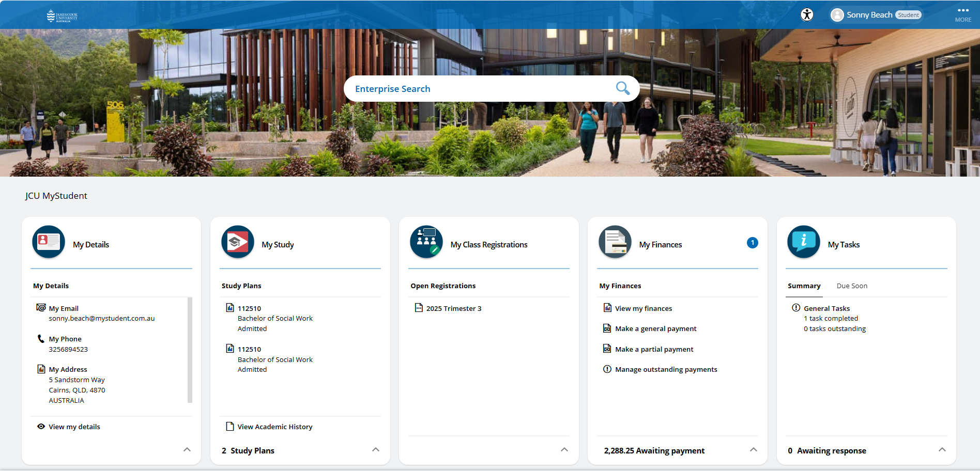Click the first 112510 study plan icon

(230, 308)
